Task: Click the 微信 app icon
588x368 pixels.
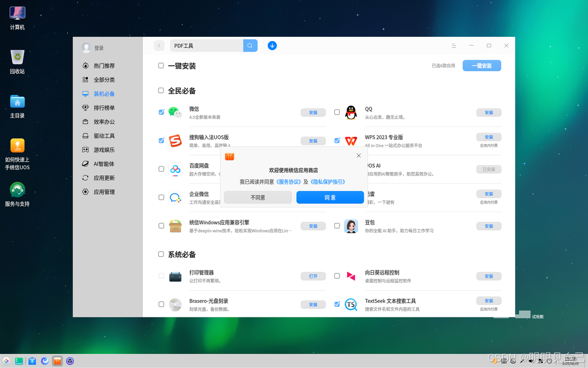Action: click(x=175, y=112)
